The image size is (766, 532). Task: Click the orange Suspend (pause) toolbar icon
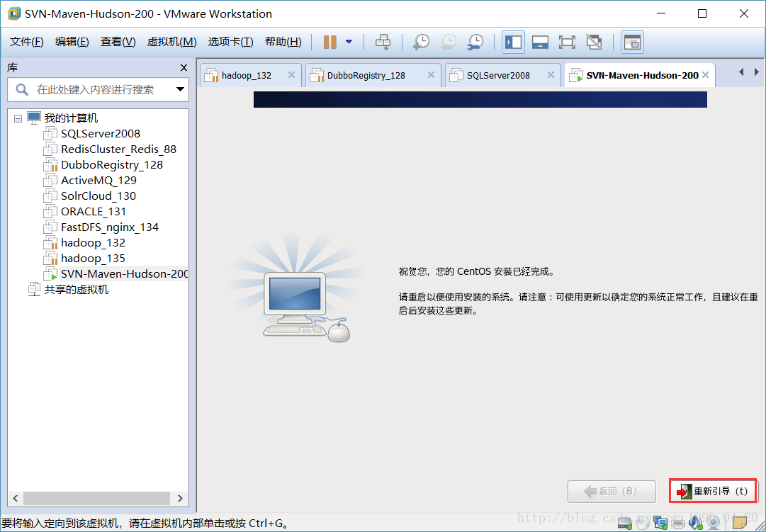(x=330, y=42)
